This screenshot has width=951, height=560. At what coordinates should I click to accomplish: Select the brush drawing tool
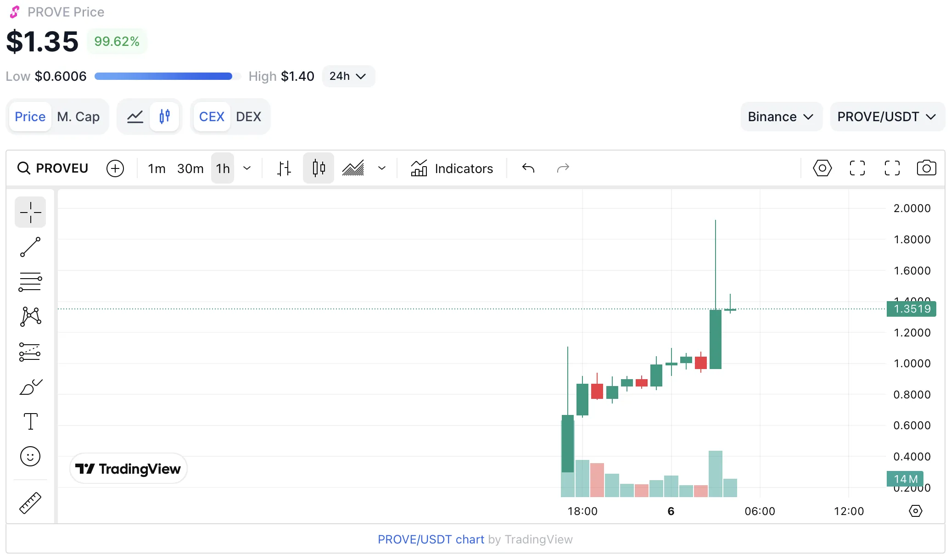tap(30, 387)
